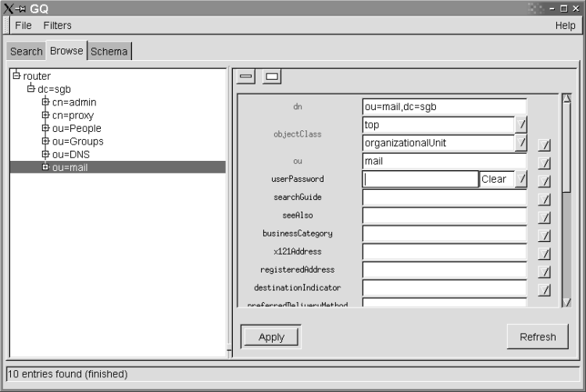Expand the cn=admin tree node
Image resolution: width=586 pixels, height=392 pixels.
45,102
